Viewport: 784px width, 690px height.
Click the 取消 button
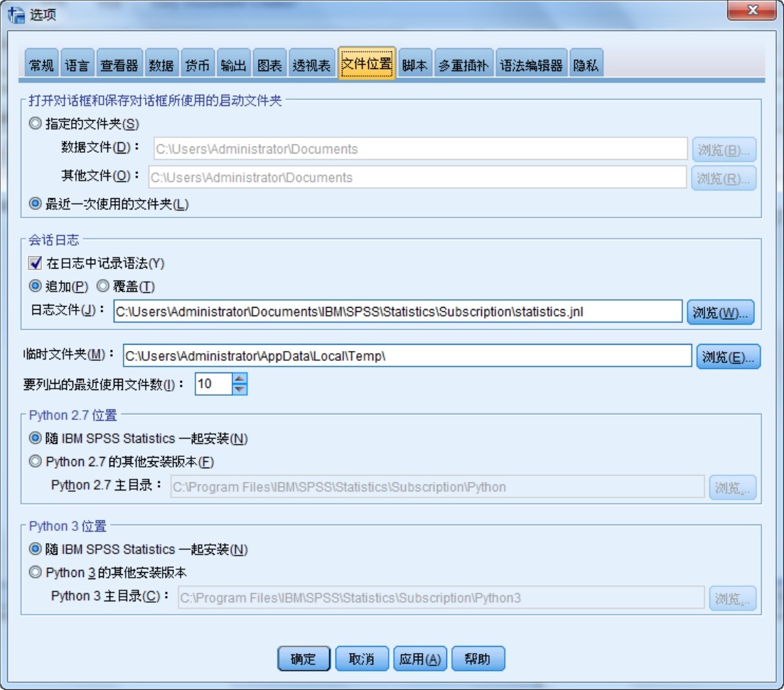click(x=362, y=659)
